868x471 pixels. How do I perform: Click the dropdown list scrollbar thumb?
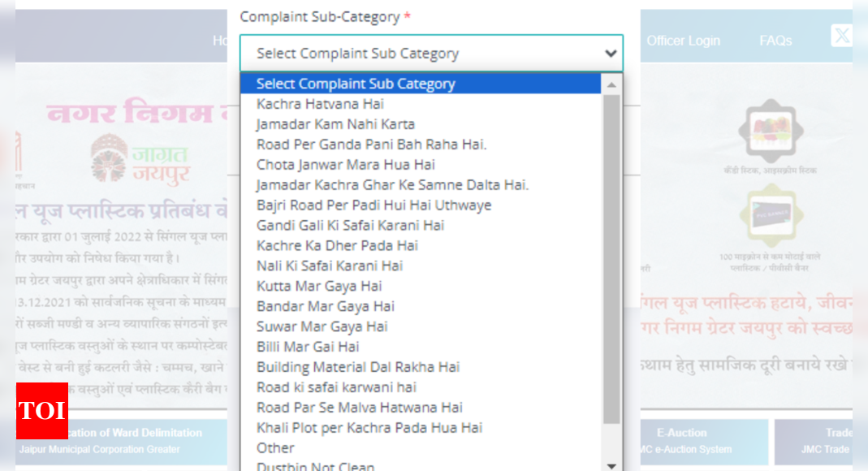coord(611,260)
